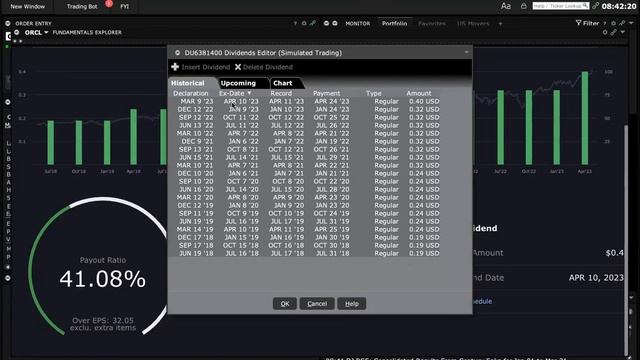
Task: Click the JAN 21 '21 payment cell
Action: pyautogui.click(x=332, y=173)
